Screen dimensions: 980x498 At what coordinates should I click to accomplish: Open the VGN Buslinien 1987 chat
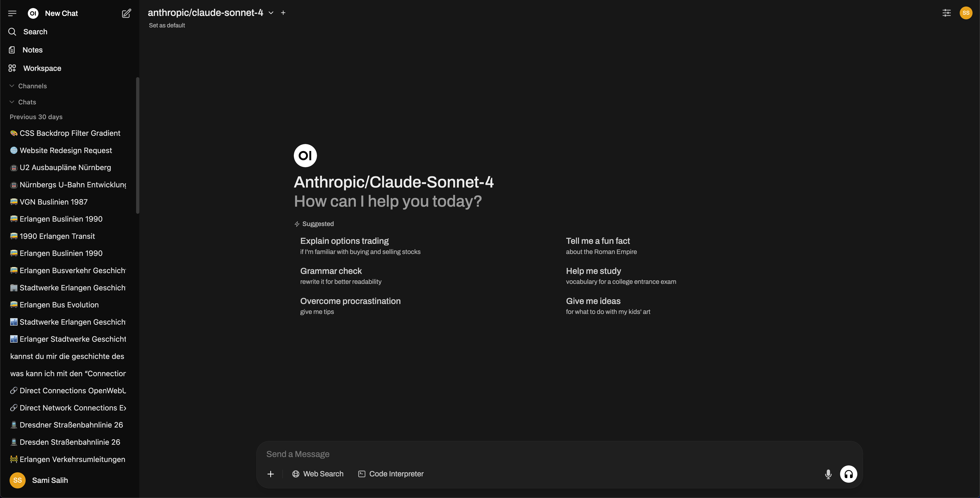(x=68, y=202)
